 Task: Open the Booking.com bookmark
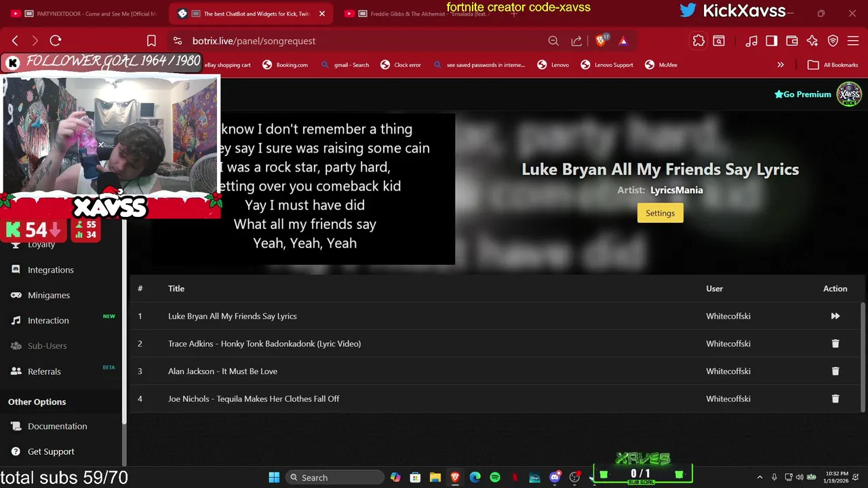pos(285,65)
